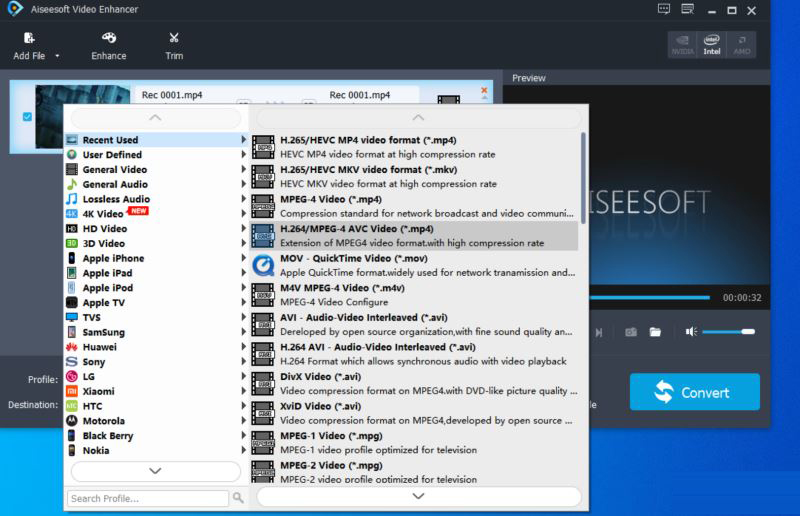Screen dimensions: 800x516
Task: Open the Lossless Audio category
Action: tap(156, 199)
